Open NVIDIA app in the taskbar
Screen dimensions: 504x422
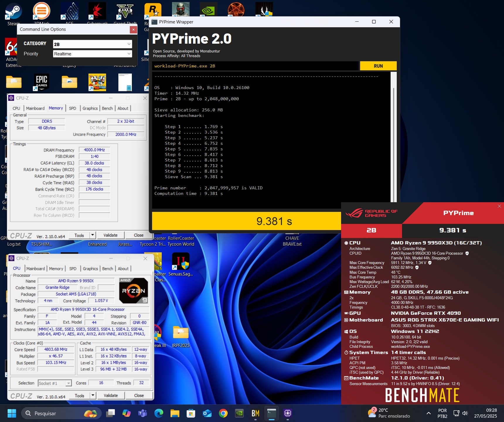pyautogui.click(x=239, y=413)
